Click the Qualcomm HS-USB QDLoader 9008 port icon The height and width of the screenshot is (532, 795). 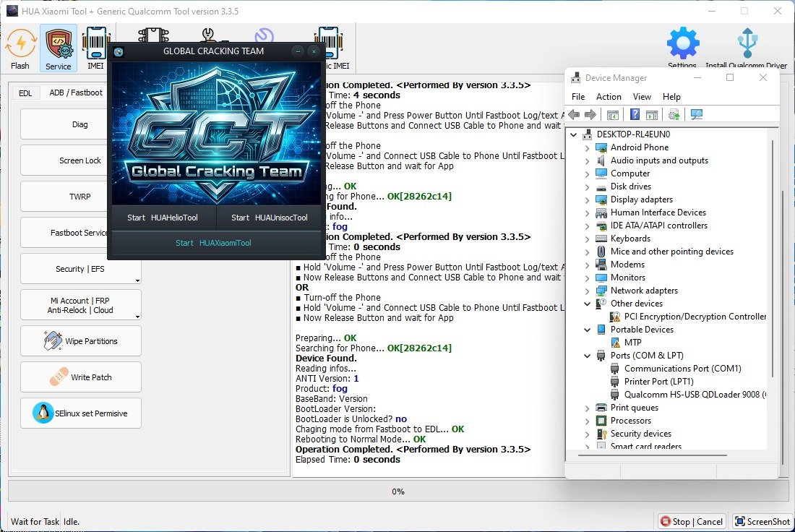click(614, 395)
